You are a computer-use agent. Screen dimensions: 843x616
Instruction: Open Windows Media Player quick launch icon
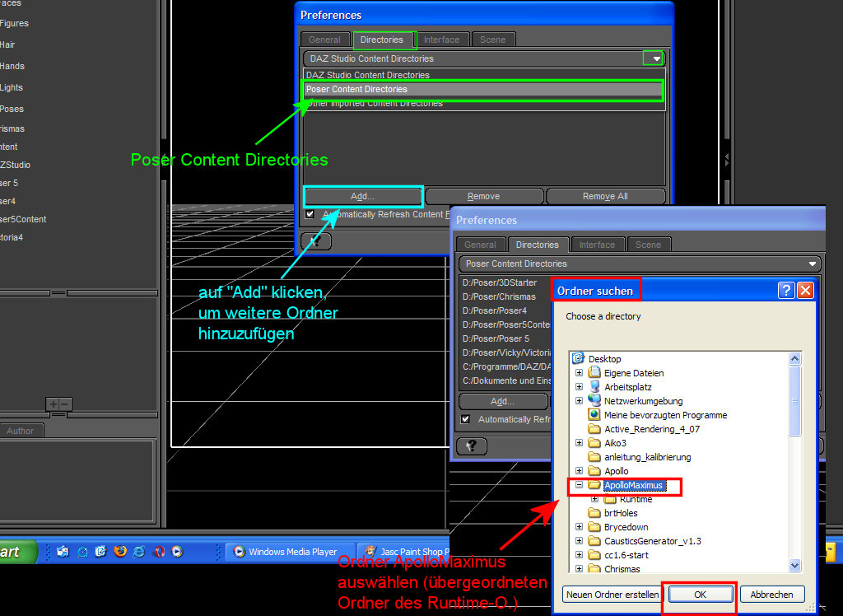coord(177,552)
